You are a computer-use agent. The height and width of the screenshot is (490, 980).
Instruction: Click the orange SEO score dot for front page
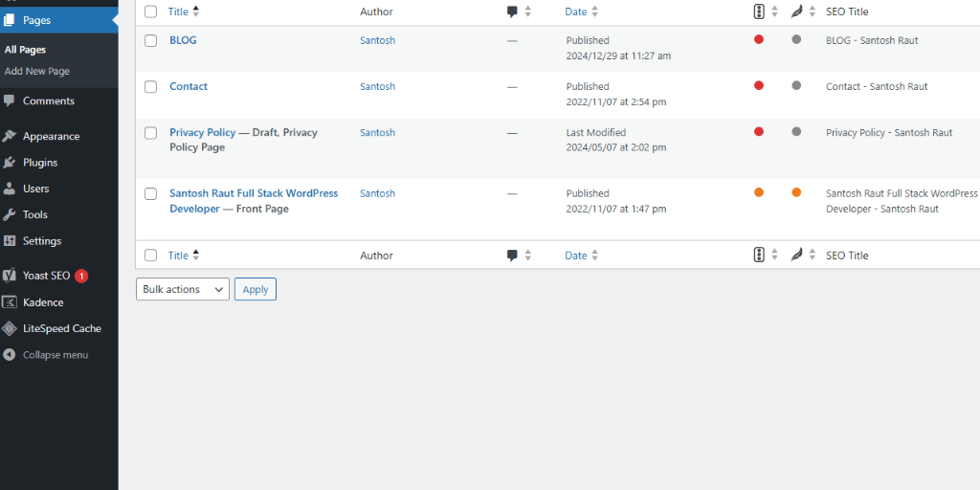pyautogui.click(x=759, y=192)
